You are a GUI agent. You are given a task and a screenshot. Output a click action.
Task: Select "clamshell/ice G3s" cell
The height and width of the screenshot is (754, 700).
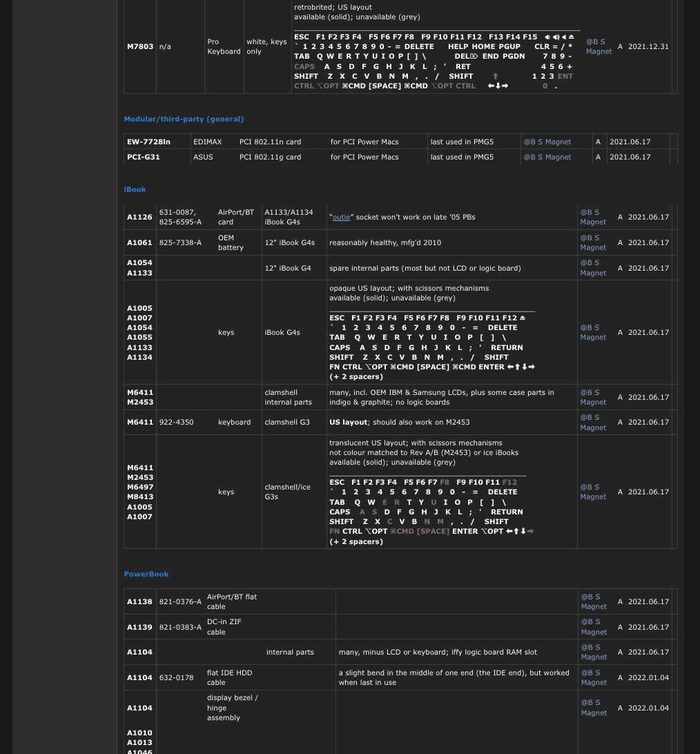click(x=287, y=492)
